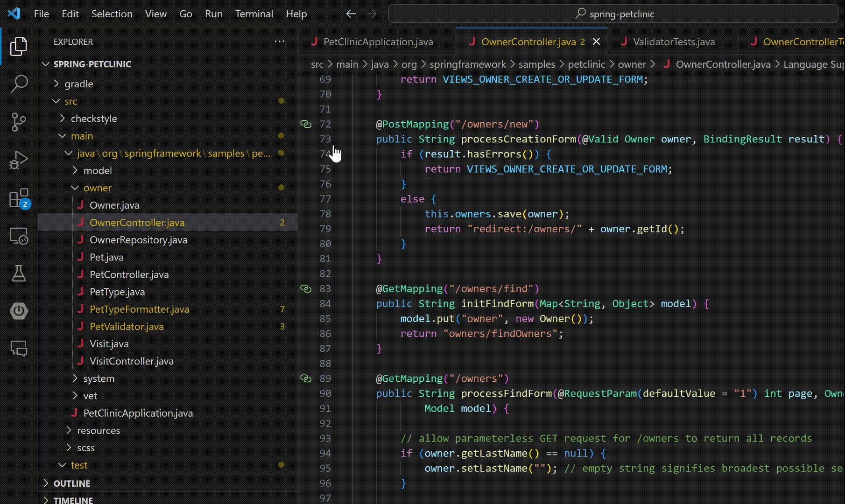Switch to the ValidatorTests.java tab
Screen dimensions: 845x504
[674, 42]
